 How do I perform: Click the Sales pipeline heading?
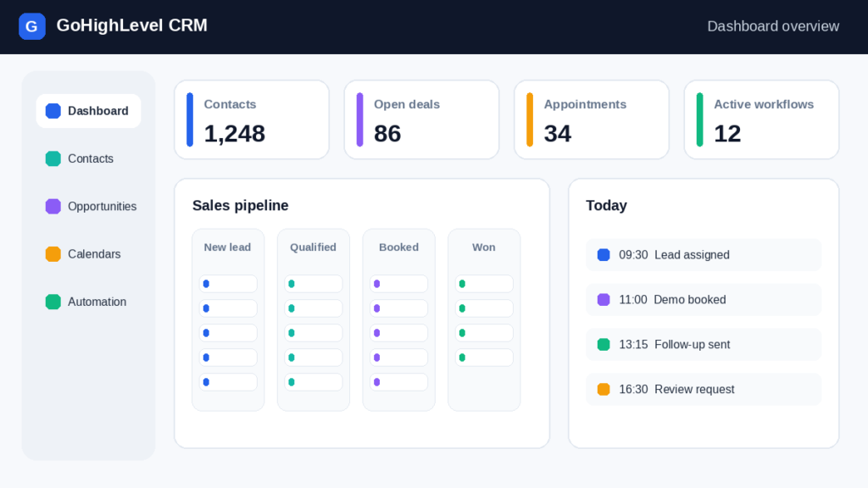pyautogui.click(x=240, y=205)
